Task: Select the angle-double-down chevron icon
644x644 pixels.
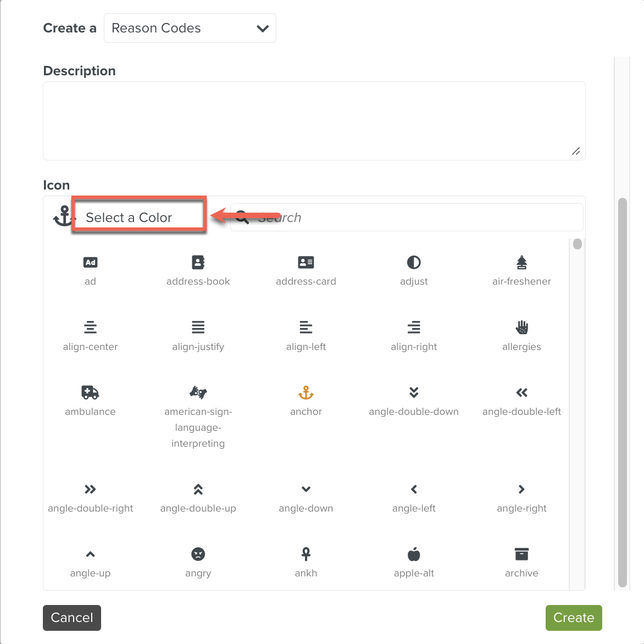Action: click(x=414, y=392)
